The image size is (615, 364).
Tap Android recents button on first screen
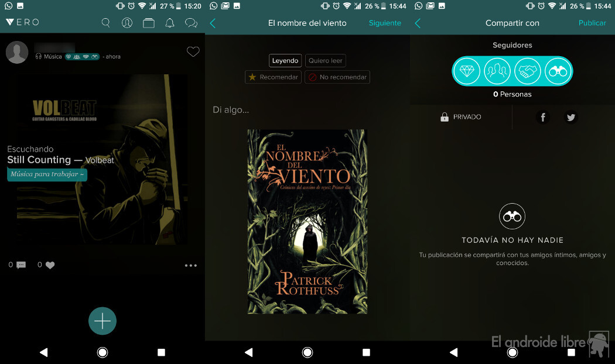161,352
